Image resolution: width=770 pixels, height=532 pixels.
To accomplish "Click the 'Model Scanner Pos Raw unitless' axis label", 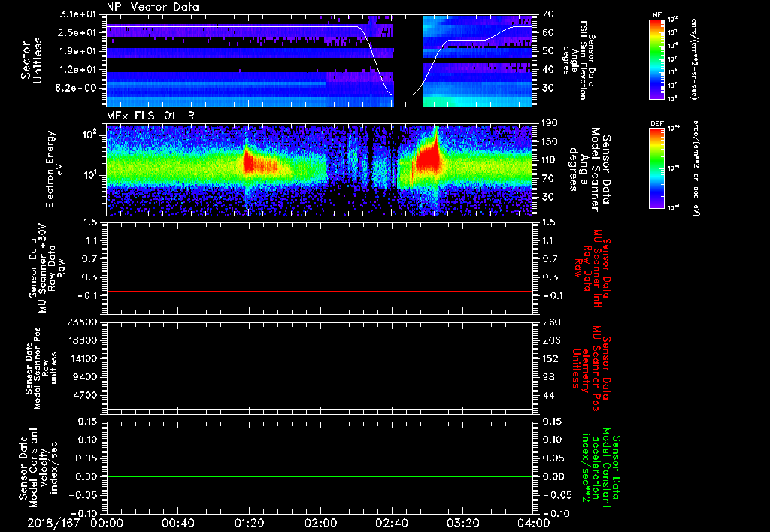I will pos(41,368).
